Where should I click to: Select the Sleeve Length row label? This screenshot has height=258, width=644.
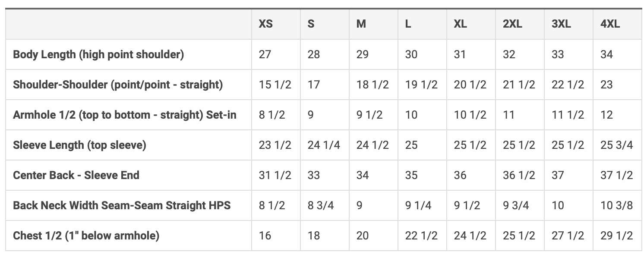(79, 145)
